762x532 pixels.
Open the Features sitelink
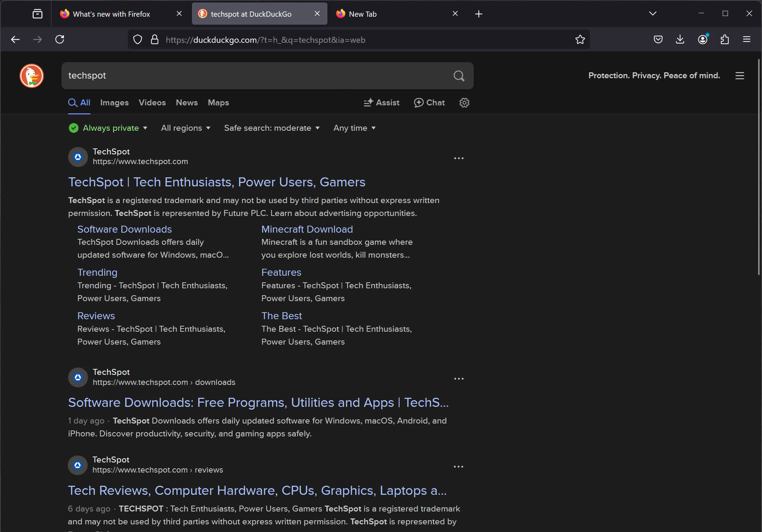pos(281,272)
